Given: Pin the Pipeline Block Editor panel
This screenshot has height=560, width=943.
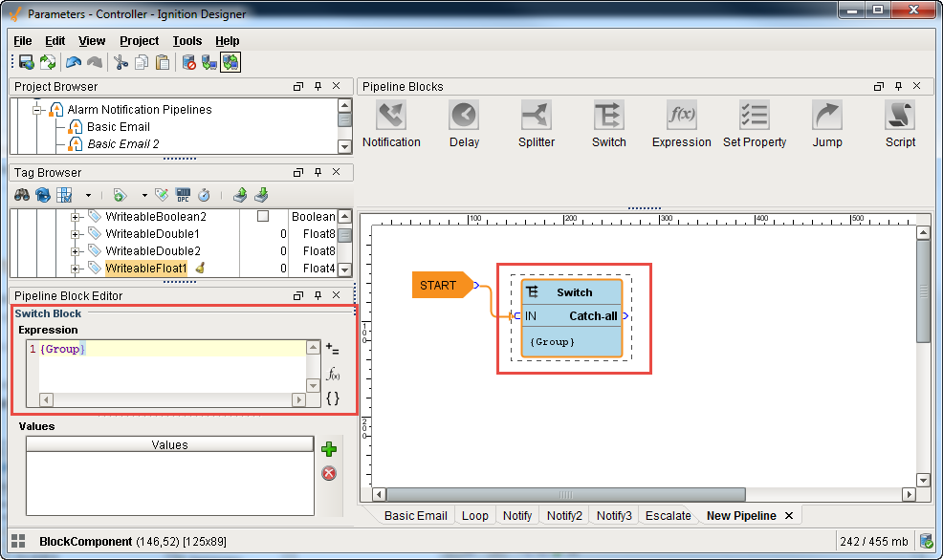Looking at the screenshot, I should point(317,296).
